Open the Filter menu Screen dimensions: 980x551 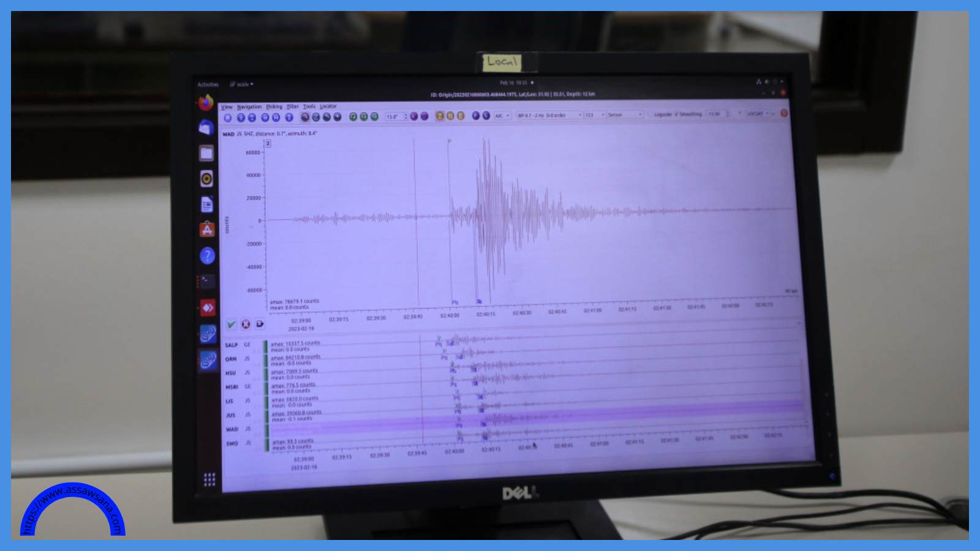293,107
